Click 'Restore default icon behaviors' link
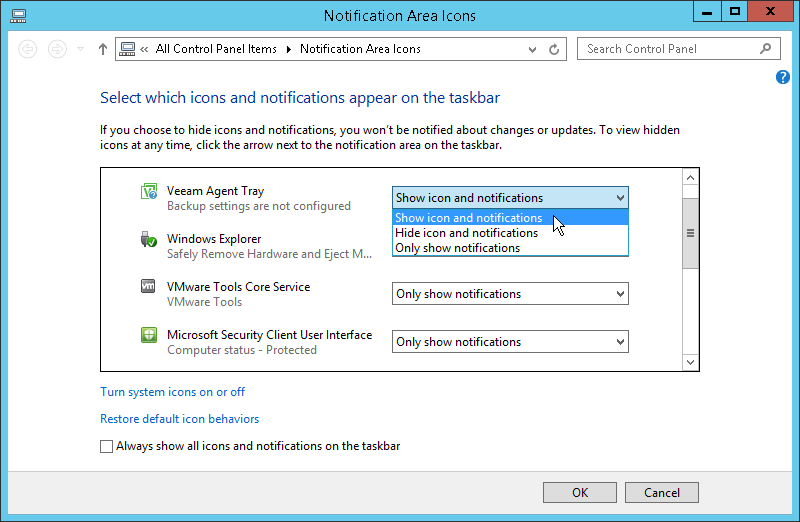800x522 pixels. [180, 419]
